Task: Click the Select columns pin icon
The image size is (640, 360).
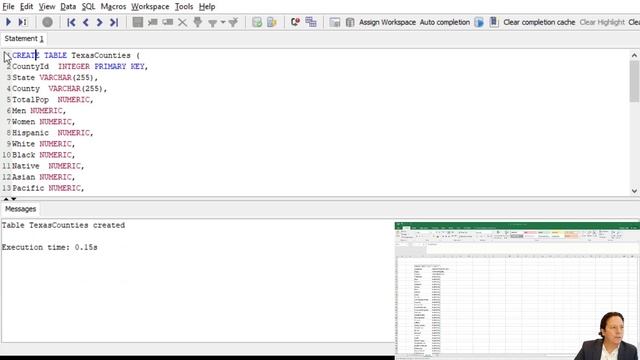Action: [198, 22]
